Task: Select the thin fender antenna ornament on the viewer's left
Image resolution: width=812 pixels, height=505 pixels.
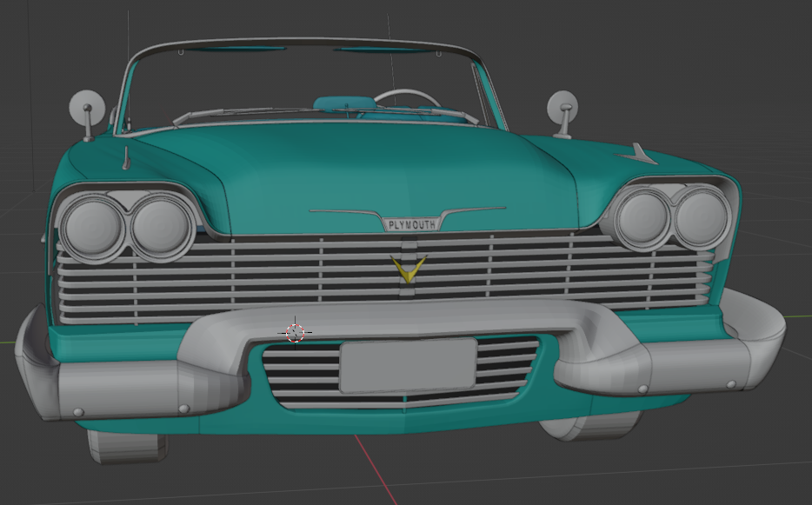Action: (125, 158)
